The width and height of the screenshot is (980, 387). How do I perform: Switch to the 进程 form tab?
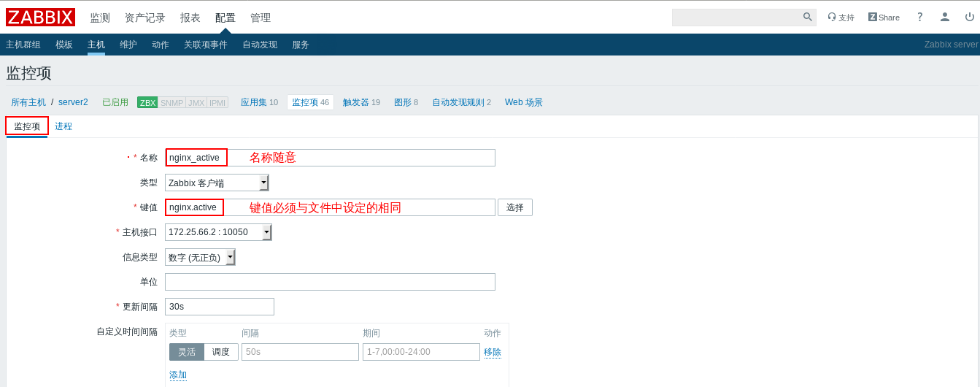point(63,126)
